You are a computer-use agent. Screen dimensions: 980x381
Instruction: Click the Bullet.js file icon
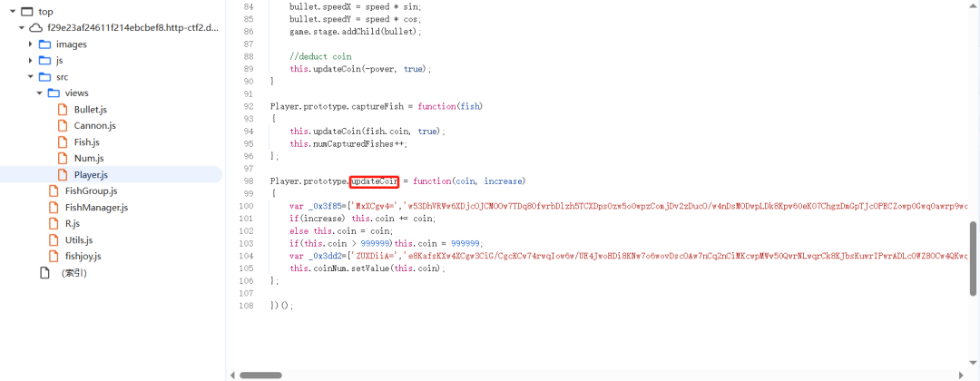click(63, 109)
